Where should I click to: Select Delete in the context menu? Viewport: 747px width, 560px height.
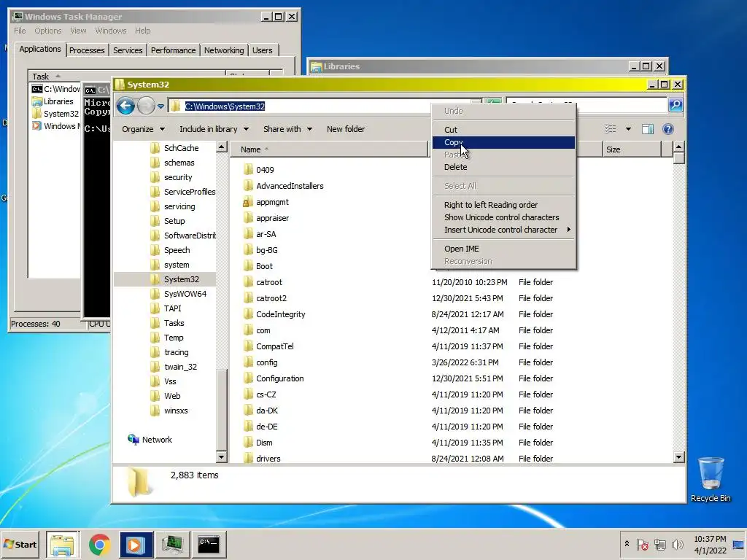[503, 167]
